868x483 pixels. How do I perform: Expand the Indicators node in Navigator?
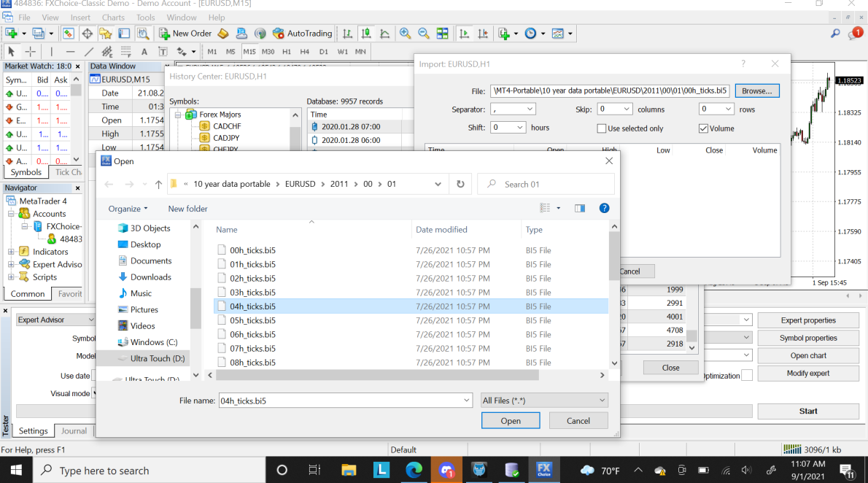tap(10, 252)
